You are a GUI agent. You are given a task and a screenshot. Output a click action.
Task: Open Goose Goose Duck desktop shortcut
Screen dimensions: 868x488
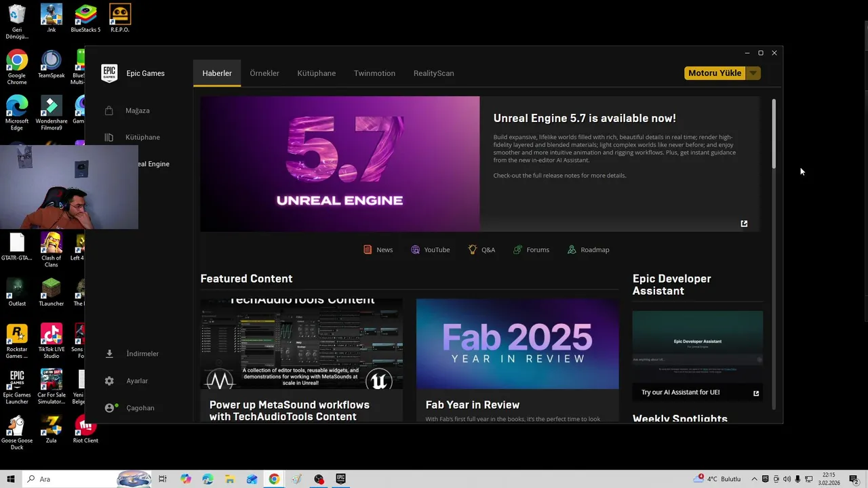(x=17, y=432)
